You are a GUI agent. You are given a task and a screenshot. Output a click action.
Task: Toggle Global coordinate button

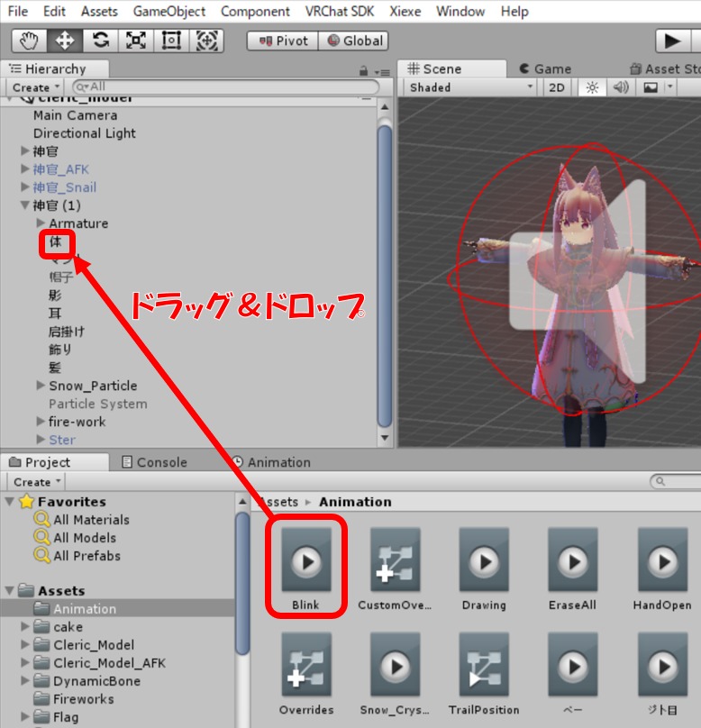(x=353, y=41)
